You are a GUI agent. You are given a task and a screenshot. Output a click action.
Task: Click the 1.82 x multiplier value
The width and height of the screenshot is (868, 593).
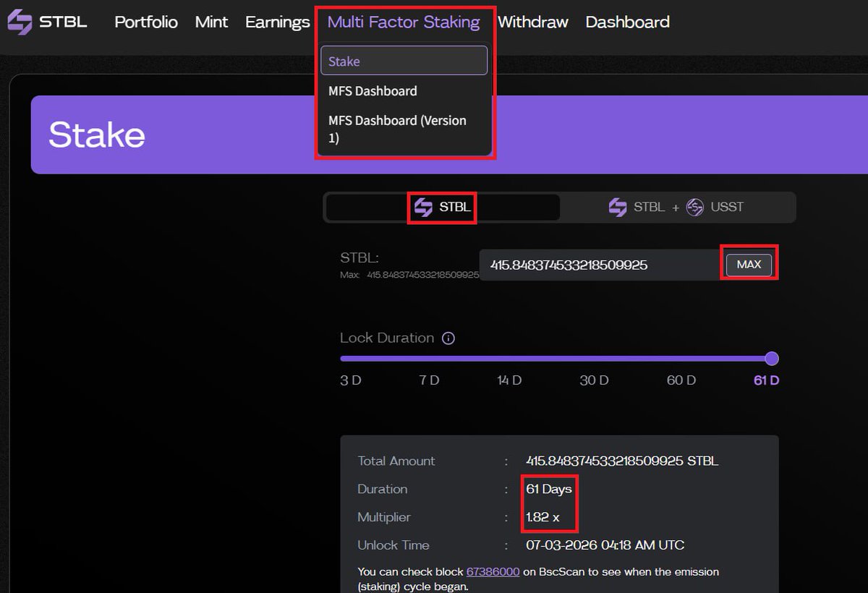coord(542,517)
